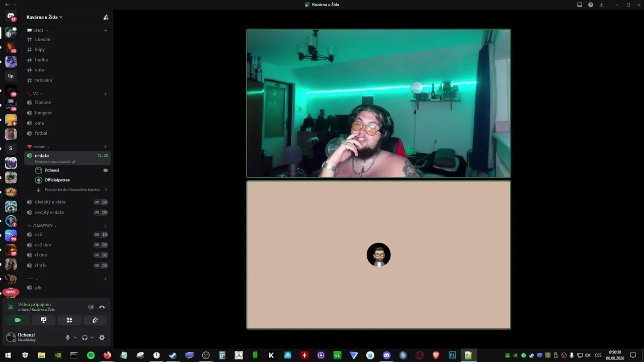Collapse the CHAT category
Screen dimensions: 644x362
point(38,31)
